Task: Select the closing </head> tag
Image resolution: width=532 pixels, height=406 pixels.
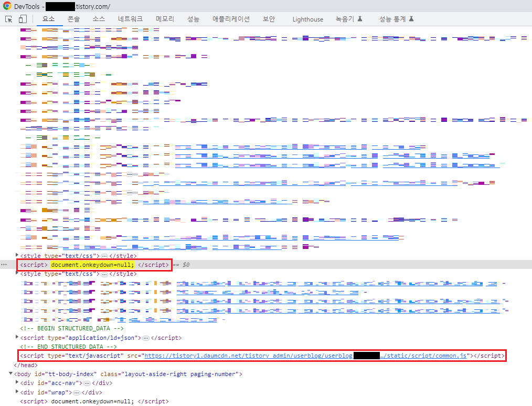Action: click(x=26, y=365)
